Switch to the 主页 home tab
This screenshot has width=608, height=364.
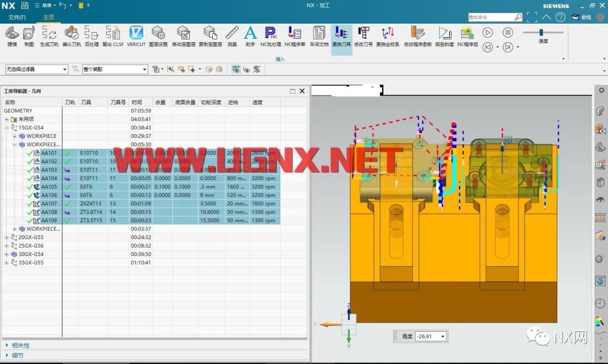(x=48, y=17)
